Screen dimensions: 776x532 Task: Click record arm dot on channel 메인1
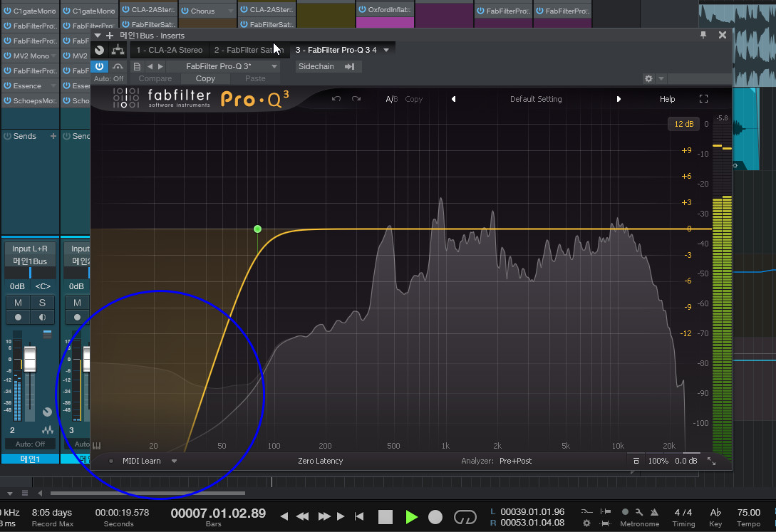coord(19,317)
